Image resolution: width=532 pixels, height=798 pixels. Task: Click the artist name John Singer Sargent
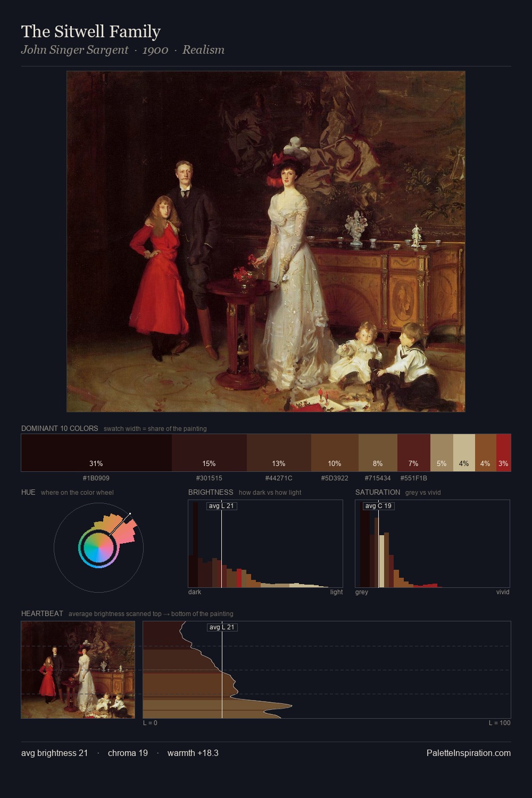coord(74,50)
